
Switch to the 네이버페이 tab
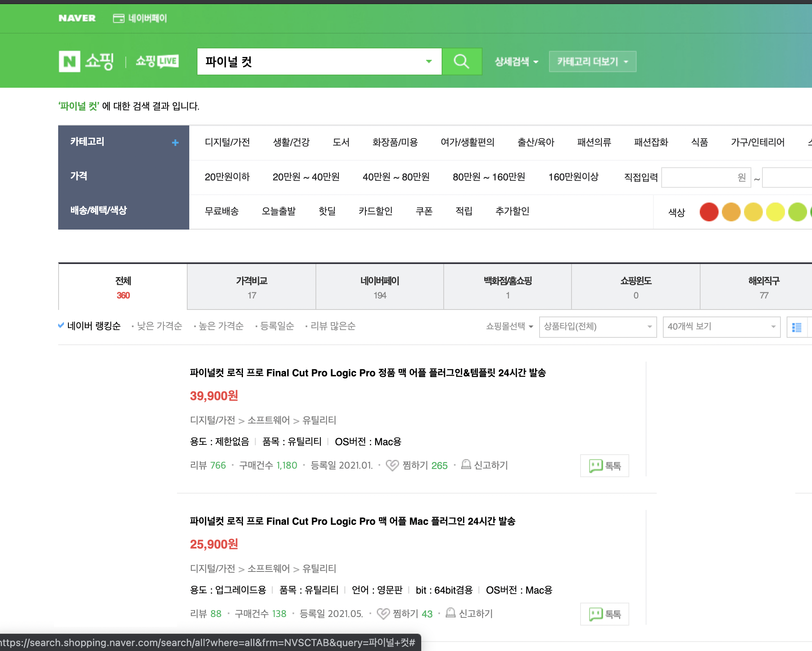click(x=379, y=287)
